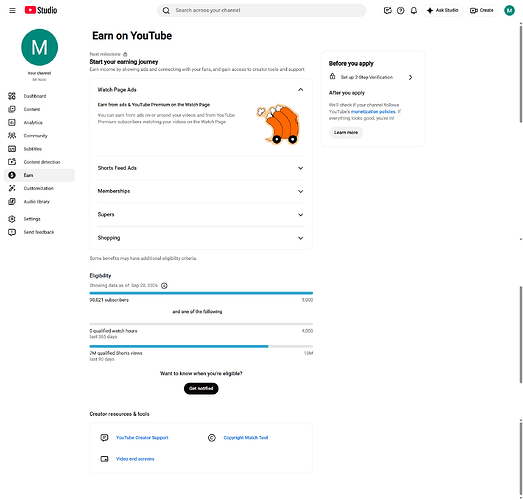Viewport: 523px width, 500px height.
Task: Open the account avatar menu at top right
Action: pyautogui.click(x=509, y=10)
